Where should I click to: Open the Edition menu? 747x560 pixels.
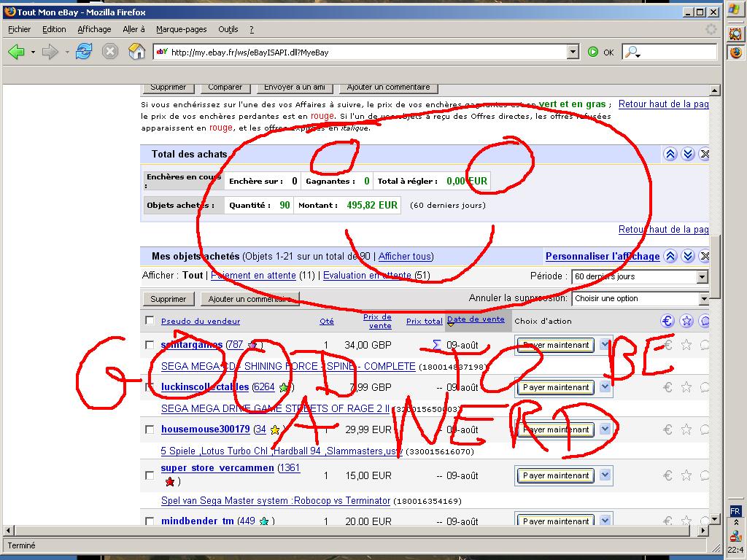[54, 29]
